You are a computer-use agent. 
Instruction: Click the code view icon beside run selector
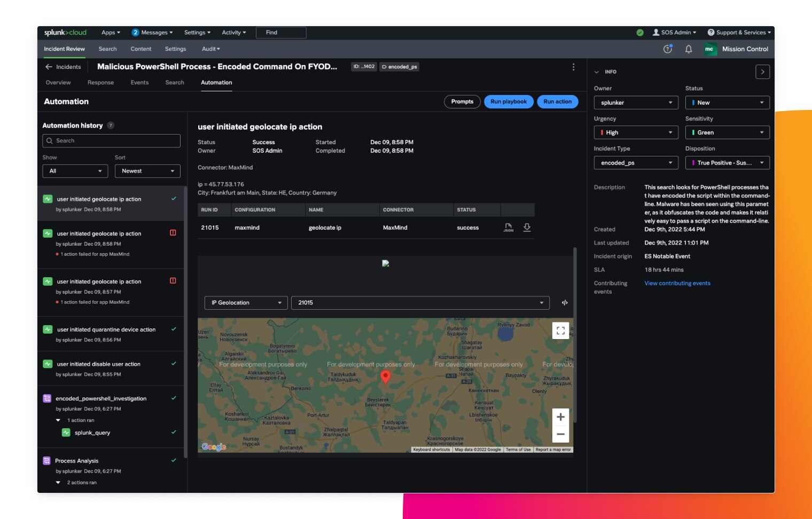click(565, 303)
